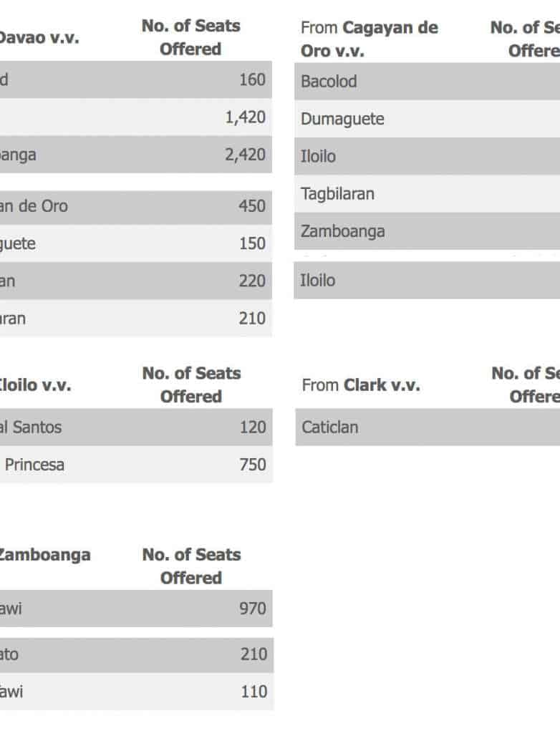
Task: Select Zamboanga row under Cagayan de Oro
Action: point(342,231)
